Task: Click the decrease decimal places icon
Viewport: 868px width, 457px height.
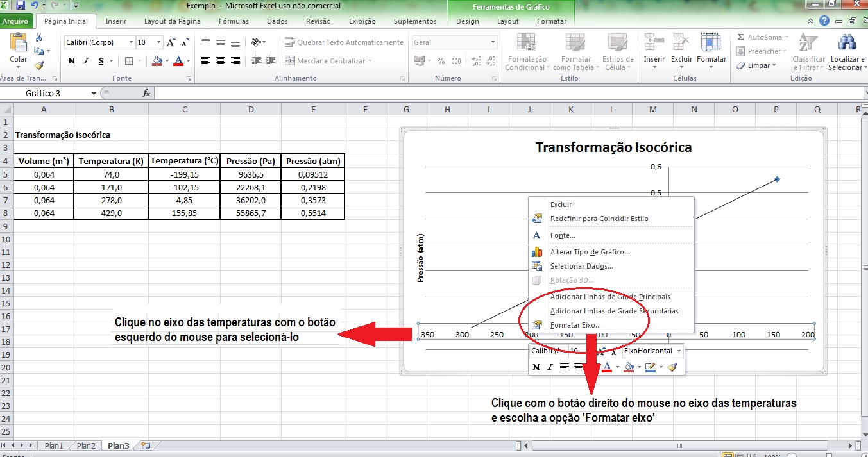Action: click(x=492, y=61)
